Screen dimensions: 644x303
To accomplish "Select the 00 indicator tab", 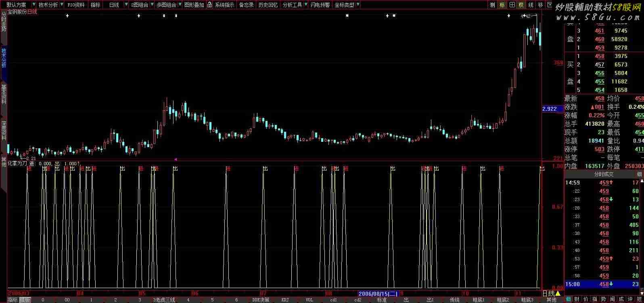I will tap(67, 300).
